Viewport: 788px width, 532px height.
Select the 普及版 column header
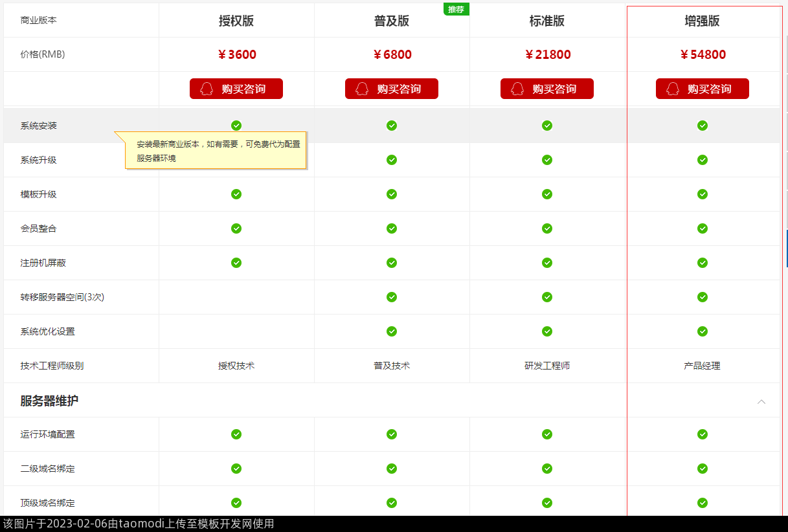coord(392,21)
